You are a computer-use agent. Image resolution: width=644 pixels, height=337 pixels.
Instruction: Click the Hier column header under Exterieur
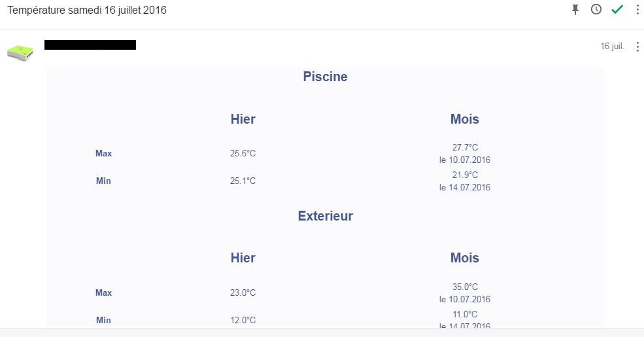[x=243, y=258]
